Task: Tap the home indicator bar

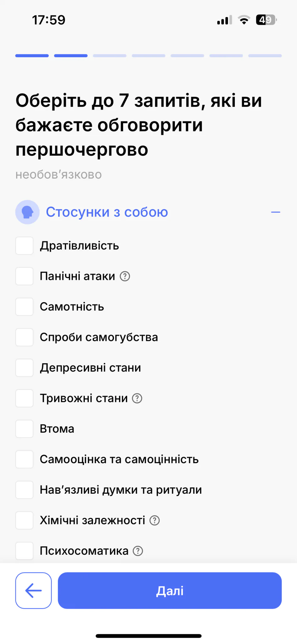Action: 148,636
